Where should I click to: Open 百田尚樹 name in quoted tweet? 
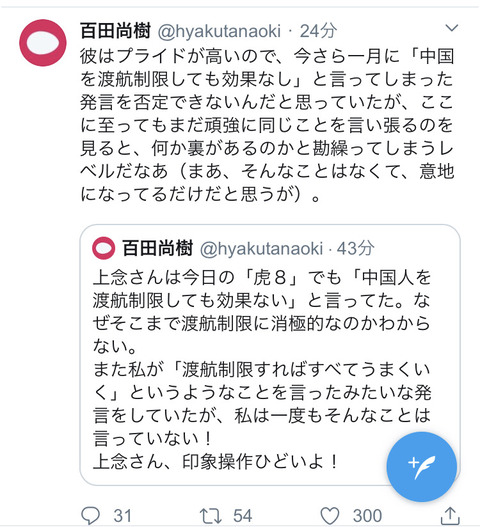point(158,248)
